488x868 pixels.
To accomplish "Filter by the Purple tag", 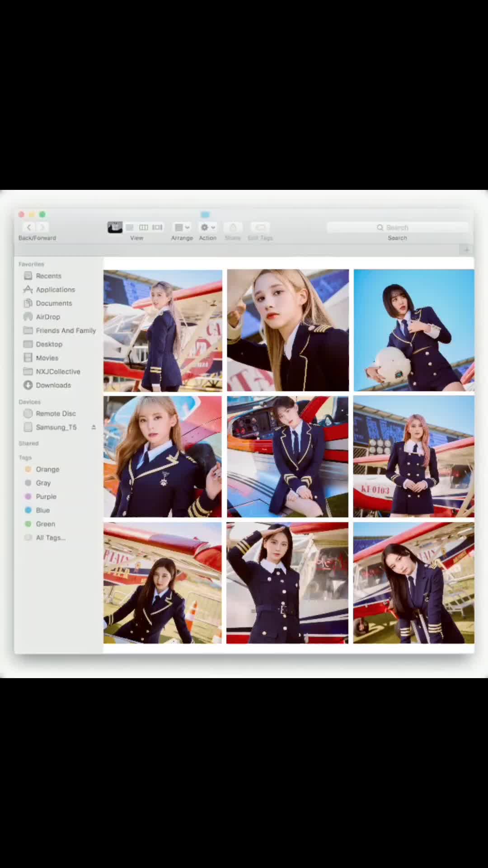I will click(x=41, y=496).
